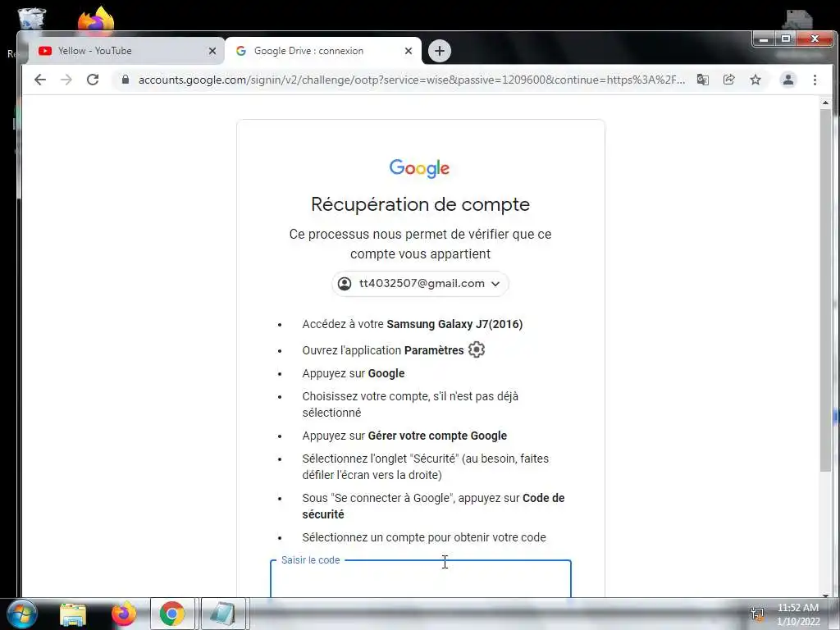
Task: Open the notepad app on the taskbar
Action: 223,614
